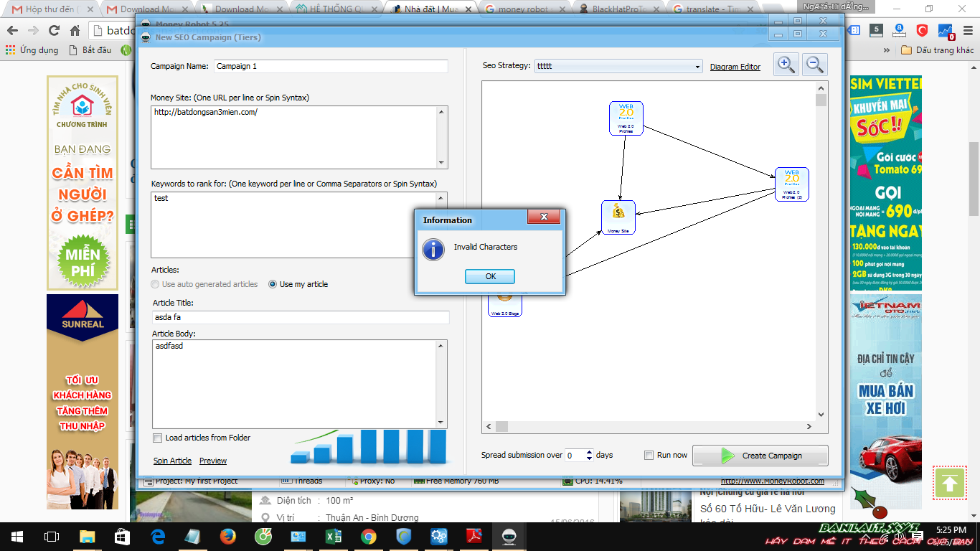Enable the Run now checkbox
This screenshot has height=551, width=980.
coord(649,455)
